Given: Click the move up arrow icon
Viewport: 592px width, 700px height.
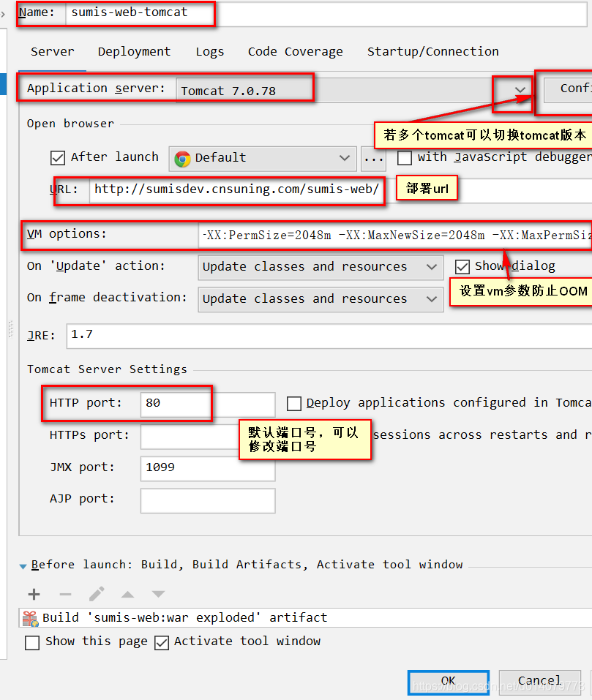Looking at the screenshot, I should [127, 594].
